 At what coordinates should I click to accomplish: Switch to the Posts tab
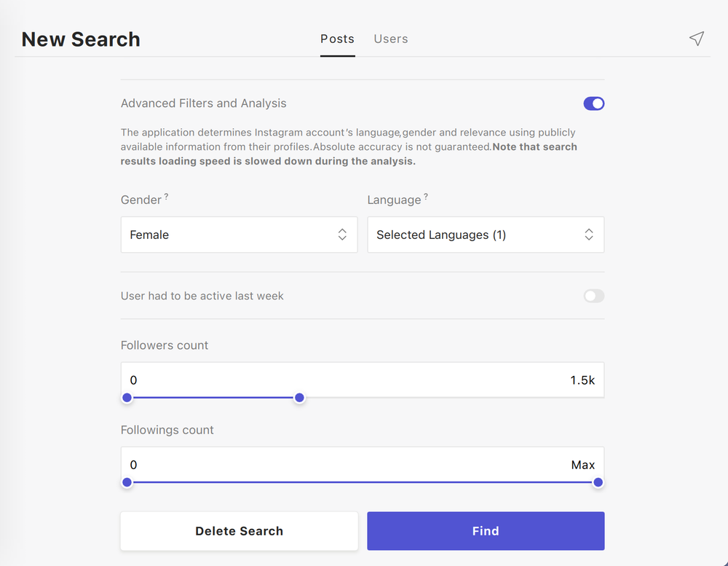(x=337, y=39)
